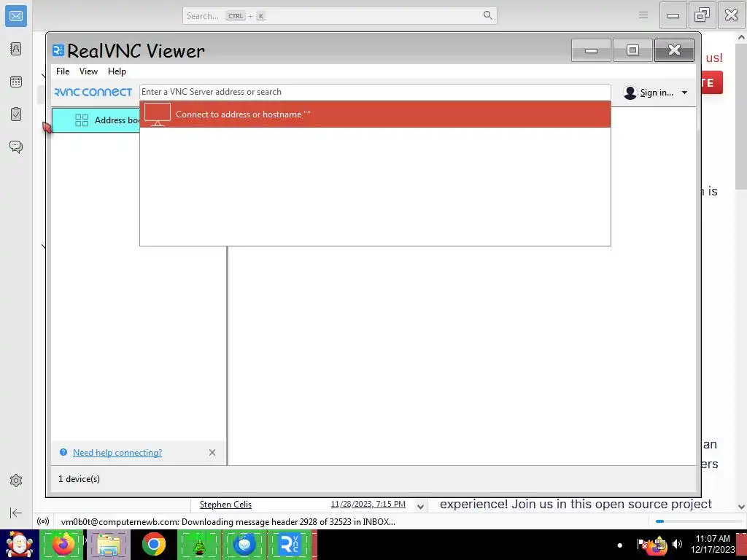Open the Tasks space in Thunderbird sidebar
Screen dimensions: 747x560
(16, 114)
